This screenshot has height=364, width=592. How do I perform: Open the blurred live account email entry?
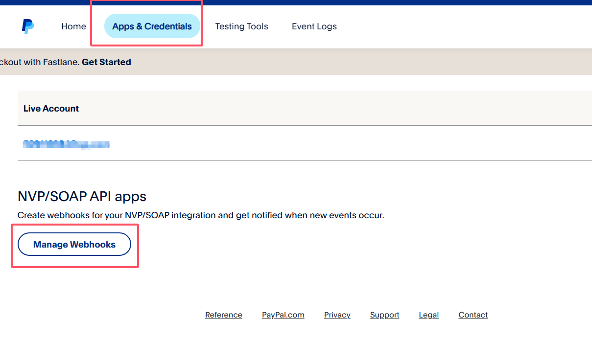click(x=66, y=144)
